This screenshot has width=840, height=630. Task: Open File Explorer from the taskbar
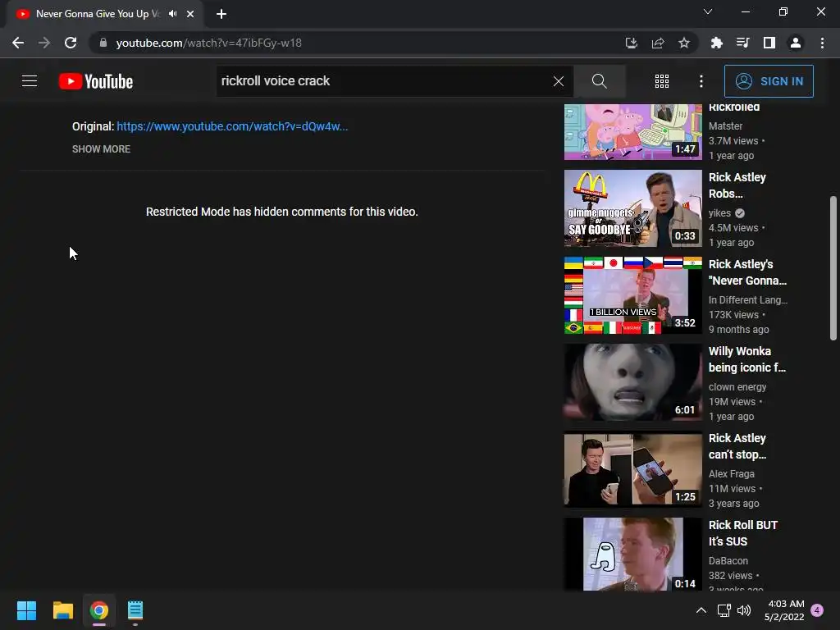(x=62, y=610)
